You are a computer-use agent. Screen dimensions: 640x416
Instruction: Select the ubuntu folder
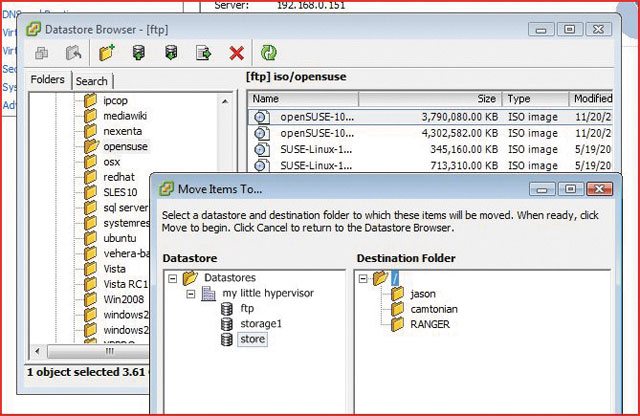tap(120, 238)
